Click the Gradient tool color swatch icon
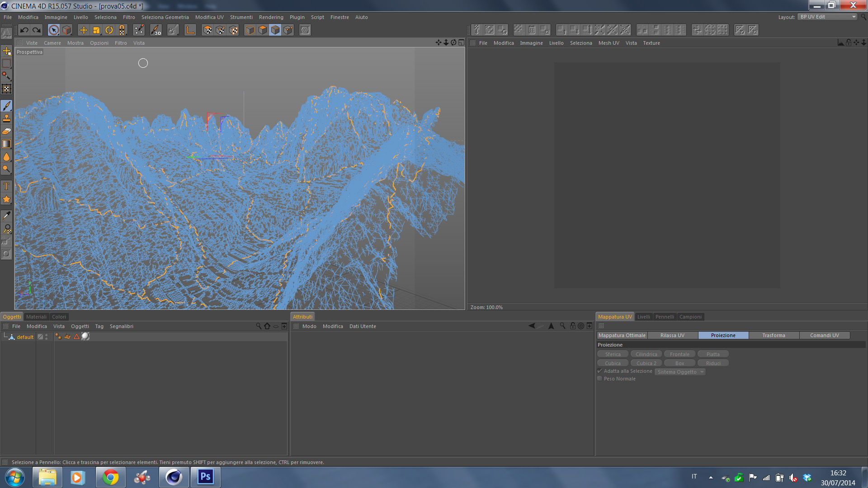The image size is (868, 488). [x=6, y=144]
